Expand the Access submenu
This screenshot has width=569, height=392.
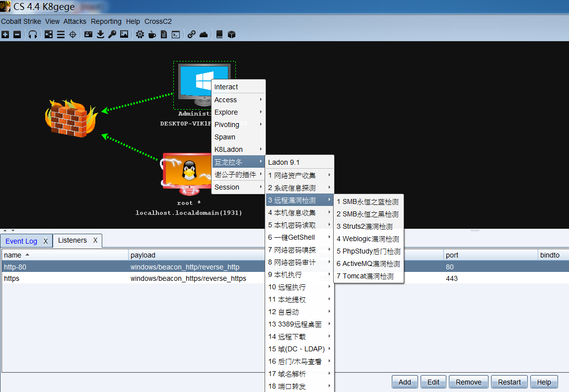[238, 100]
